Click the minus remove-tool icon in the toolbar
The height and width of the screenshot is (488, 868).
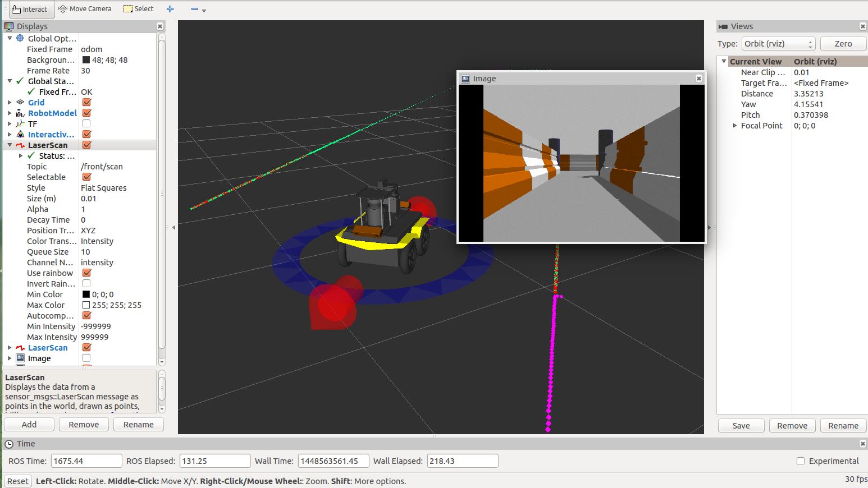click(x=195, y=9)
